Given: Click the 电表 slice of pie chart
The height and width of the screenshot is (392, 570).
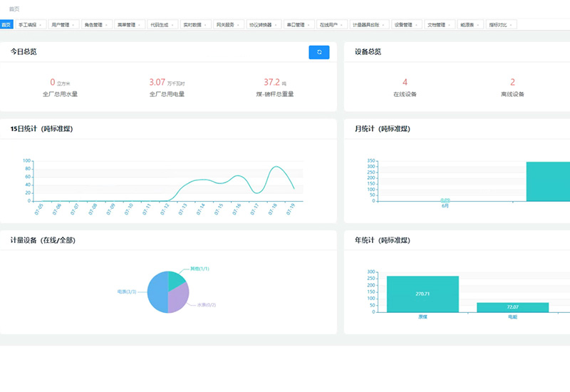Looking at the screenshot, I should [x=157, y=294].
